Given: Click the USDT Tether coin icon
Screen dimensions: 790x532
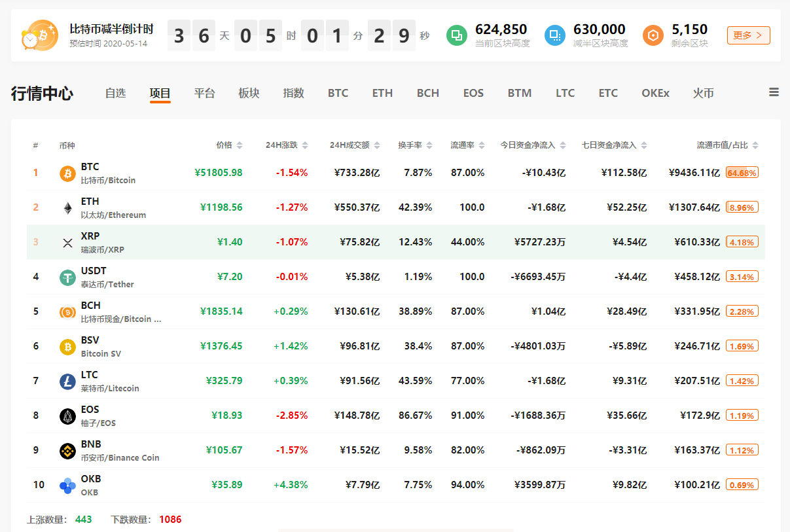Looking at the screenshot, I should [x=67, y=277].
